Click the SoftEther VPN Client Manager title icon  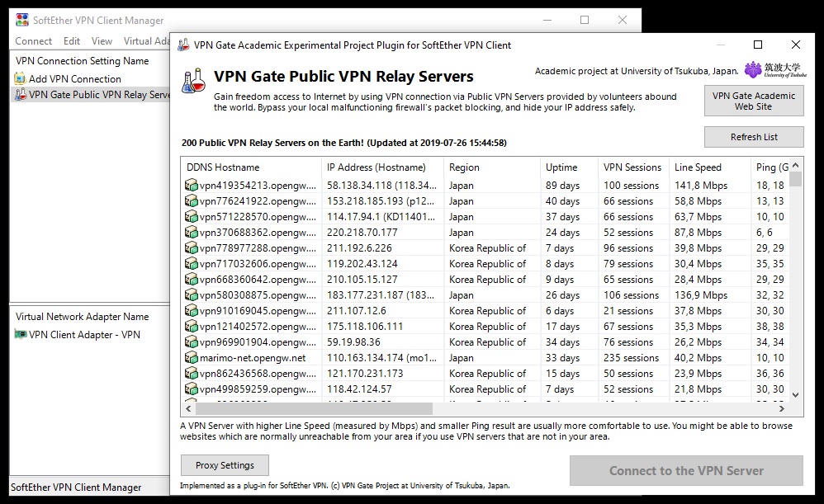pos(22,20)
